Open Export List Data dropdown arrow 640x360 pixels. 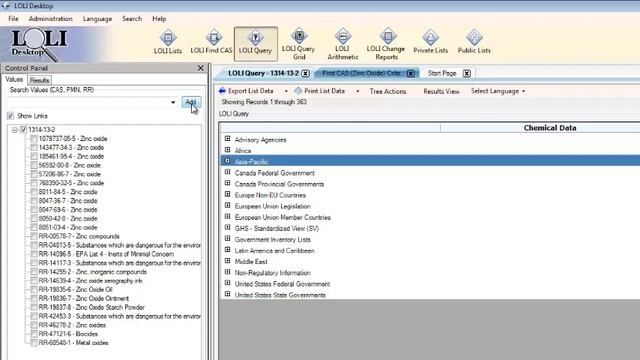pos(286,91)
